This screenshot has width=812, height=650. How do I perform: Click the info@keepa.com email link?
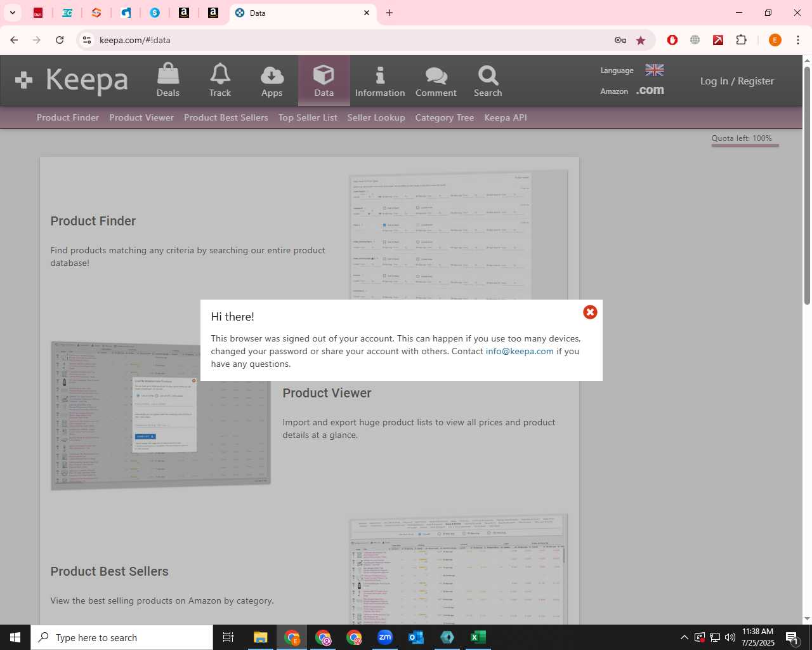point(520,351)
